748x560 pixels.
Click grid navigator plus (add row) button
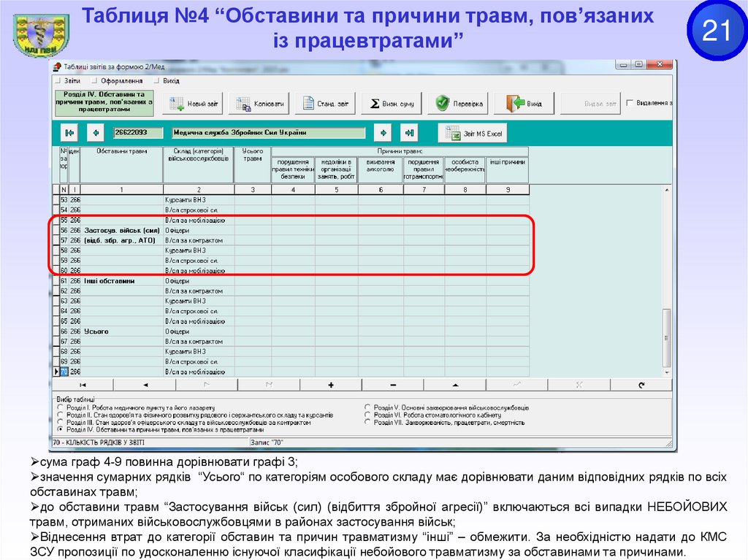[x=331, y=385]
